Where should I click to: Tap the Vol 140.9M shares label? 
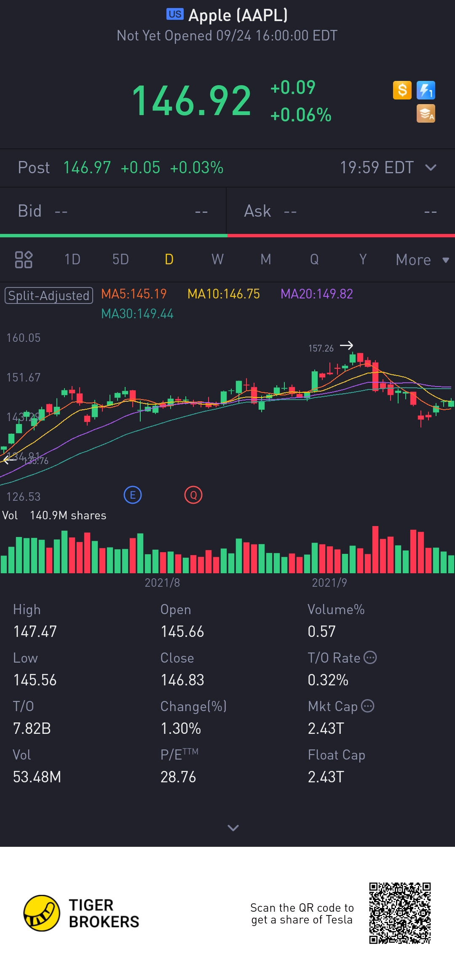[x=54, y=516]
